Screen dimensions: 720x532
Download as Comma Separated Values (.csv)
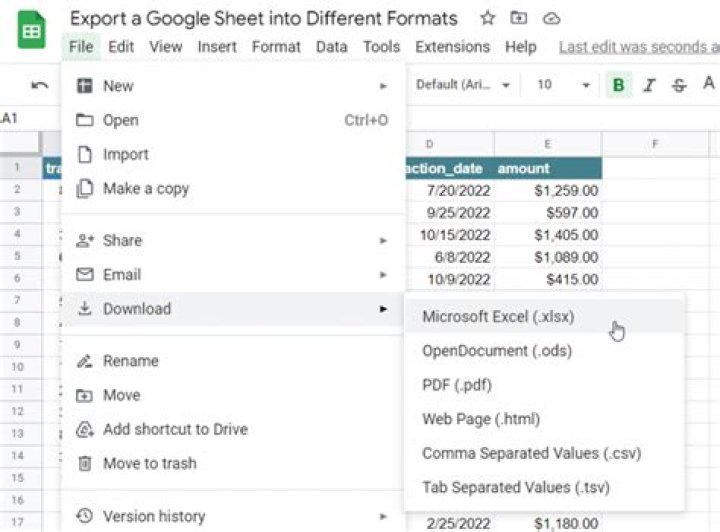click(544, 453)
